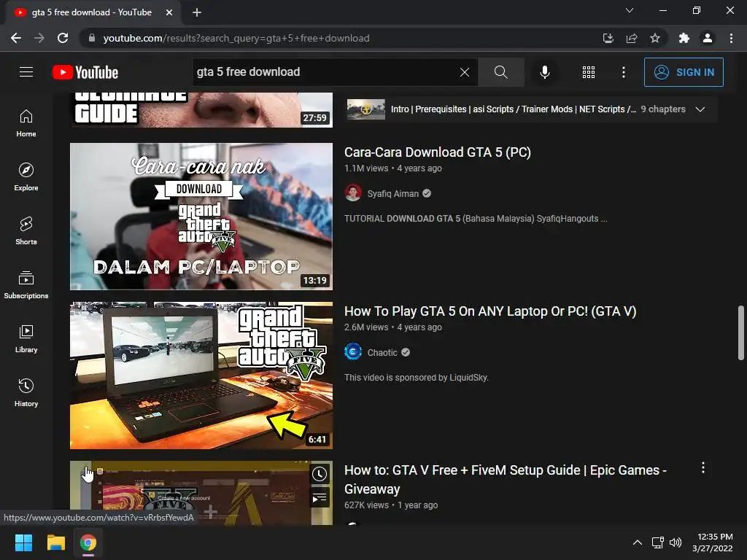Click 'This video is sponsored by LiquidSky.' text
This screenshot has height=560, width=747.
417,378
